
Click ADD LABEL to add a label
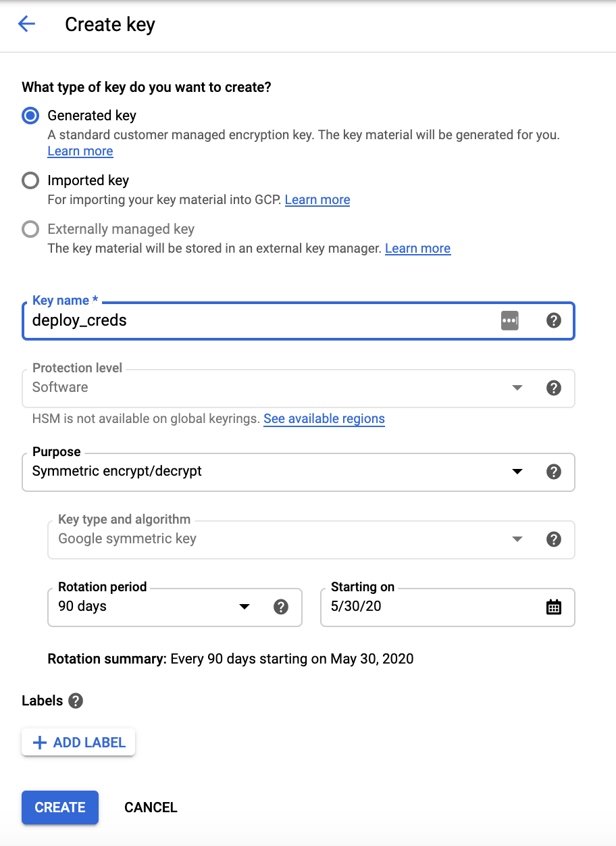pos(78,742)
